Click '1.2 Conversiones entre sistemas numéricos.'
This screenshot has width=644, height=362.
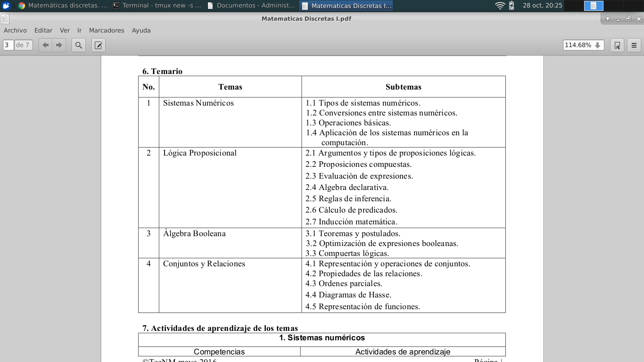click(x=381, y=113)
